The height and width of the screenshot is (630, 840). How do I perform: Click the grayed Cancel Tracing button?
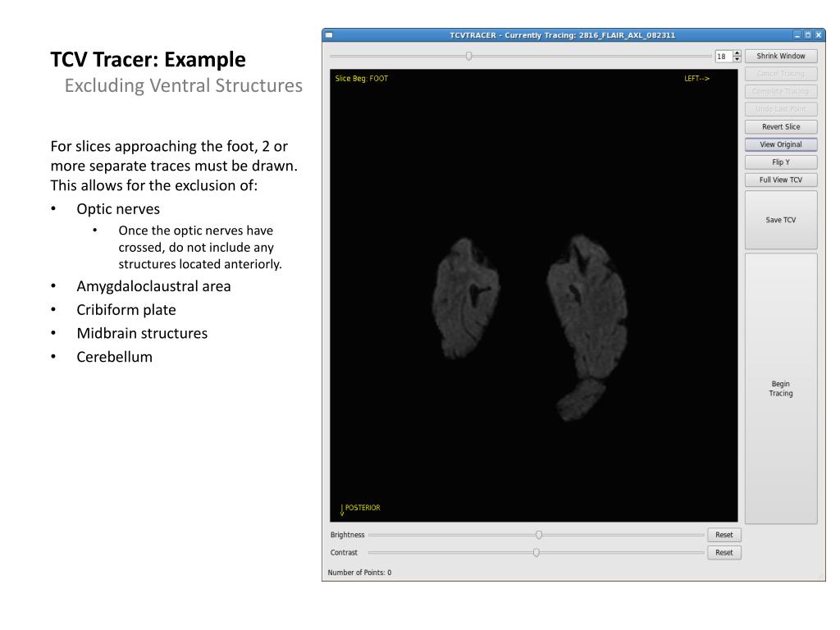click(x=781, y=74)
